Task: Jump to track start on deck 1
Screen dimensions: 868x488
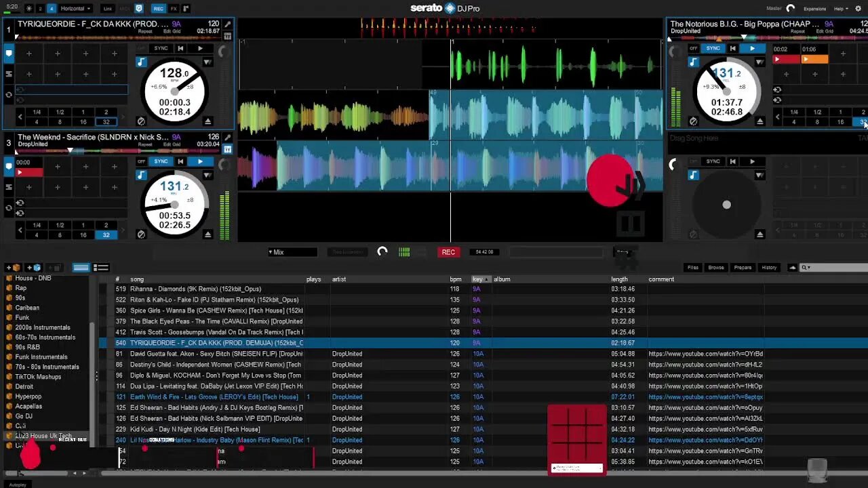Action: coord(180,48)
